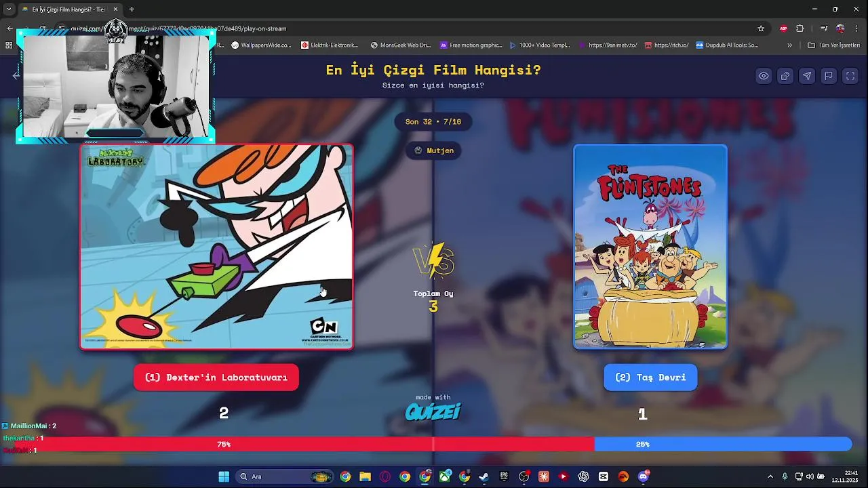The height and width of the screenshot is (488, 868).
Task: Close the current browser tab
Action: [x=115, y=9]
